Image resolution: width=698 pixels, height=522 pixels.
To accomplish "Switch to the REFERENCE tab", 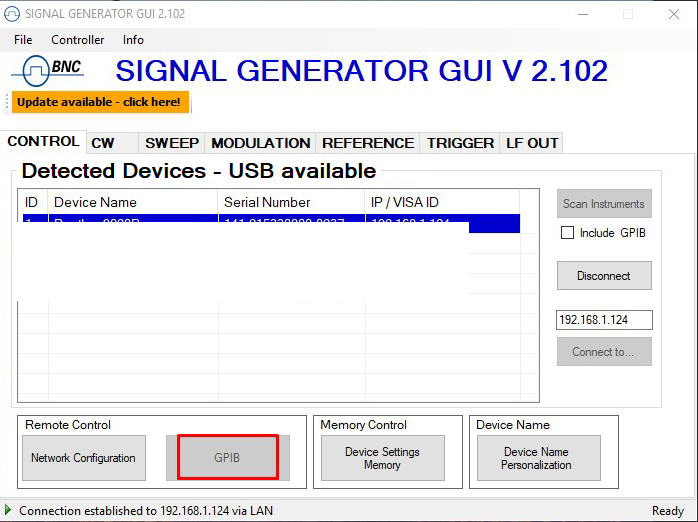I will click(x=368, y=143).
